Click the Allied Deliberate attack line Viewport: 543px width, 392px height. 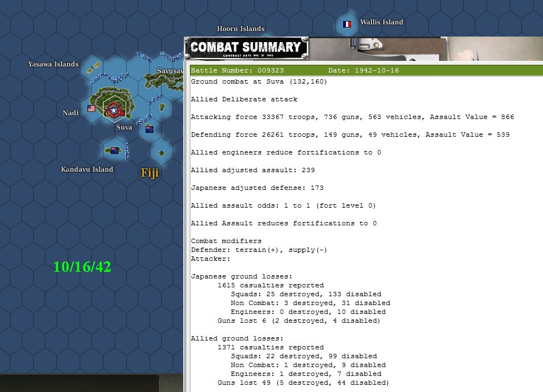click(244, 100)
